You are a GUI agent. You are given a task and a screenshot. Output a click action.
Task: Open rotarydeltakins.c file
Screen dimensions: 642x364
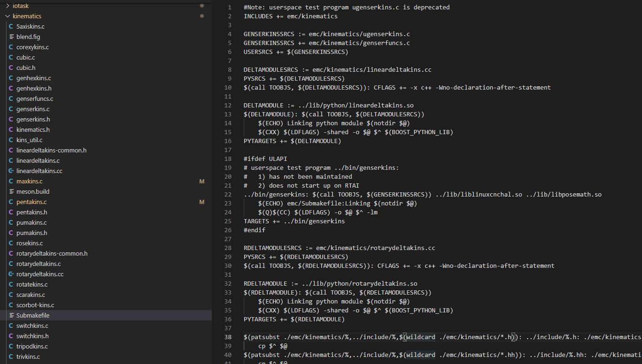pos(39,264)
